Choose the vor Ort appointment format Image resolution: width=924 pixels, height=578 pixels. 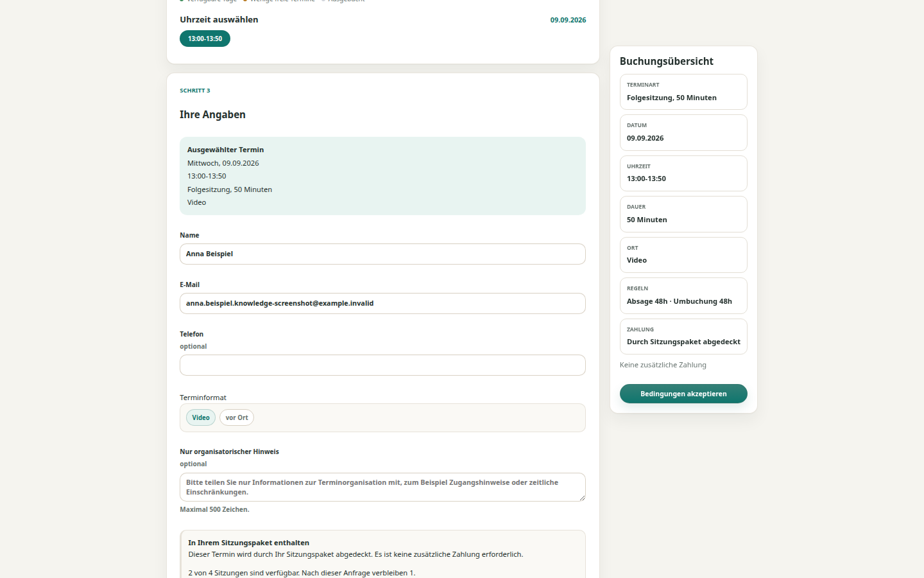click(237, 417)
